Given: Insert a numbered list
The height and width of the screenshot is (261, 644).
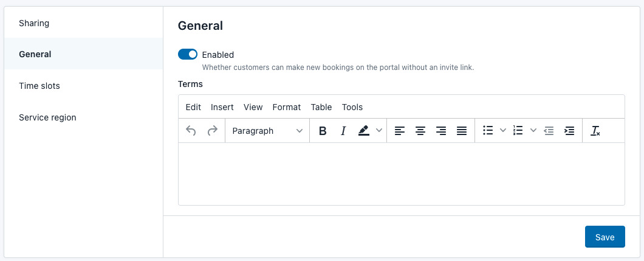Looking at the screenshot, I should pyautogui.click(x=518, y=131).
